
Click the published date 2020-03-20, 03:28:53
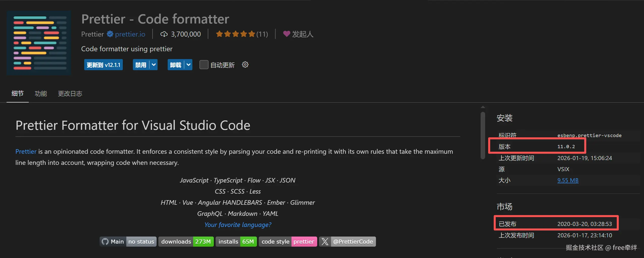[584, 224]
